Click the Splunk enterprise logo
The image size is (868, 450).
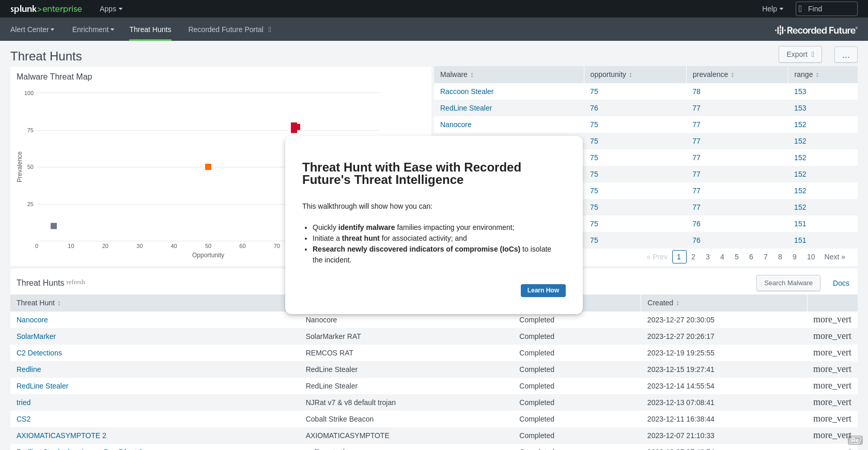pyautogui.click(x=46, y=9)
